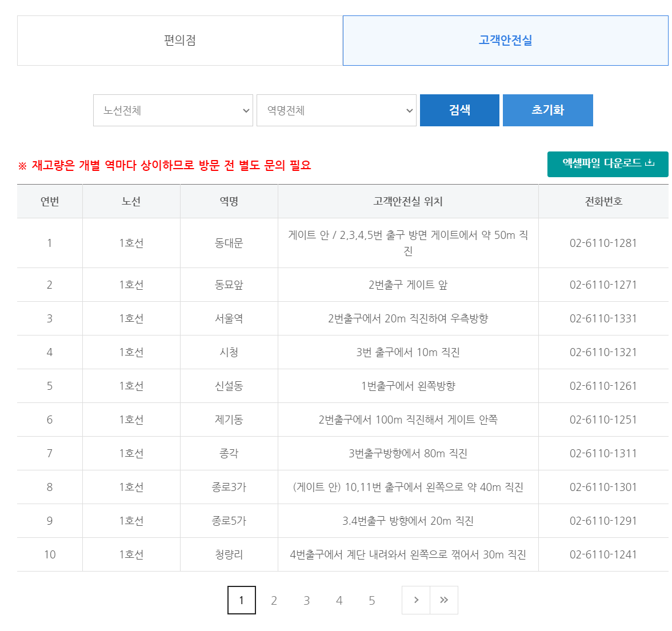Expand the line filter chevron
This screenshot has width=672, height=631.
[x=247, y=110]
